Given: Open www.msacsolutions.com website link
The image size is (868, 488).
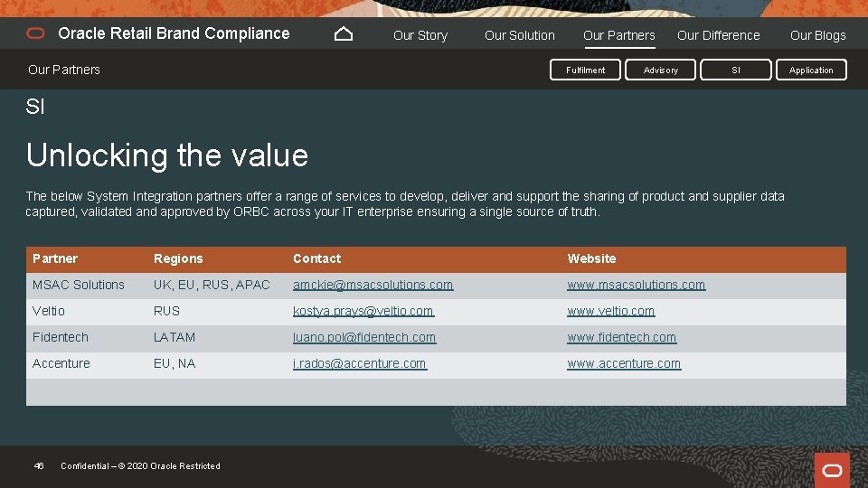Looking at the screenshot, I should (x=637, y=285).
